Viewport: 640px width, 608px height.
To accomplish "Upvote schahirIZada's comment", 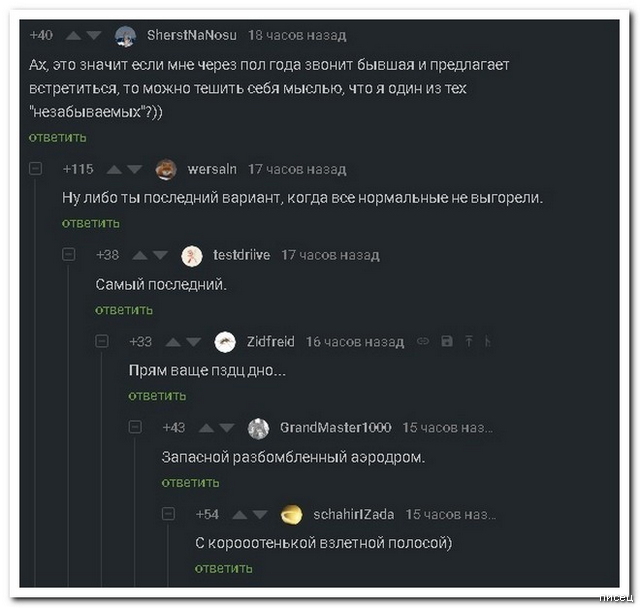I will (x=238, y=515).
